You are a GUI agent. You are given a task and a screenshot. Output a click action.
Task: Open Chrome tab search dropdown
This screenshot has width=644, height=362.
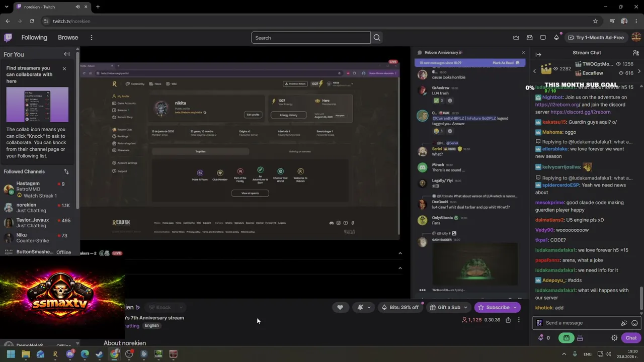pyautogui.click(x=6, y=7)
